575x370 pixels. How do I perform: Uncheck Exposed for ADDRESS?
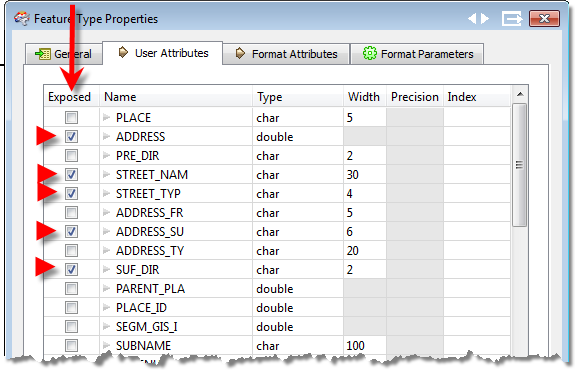72,137
